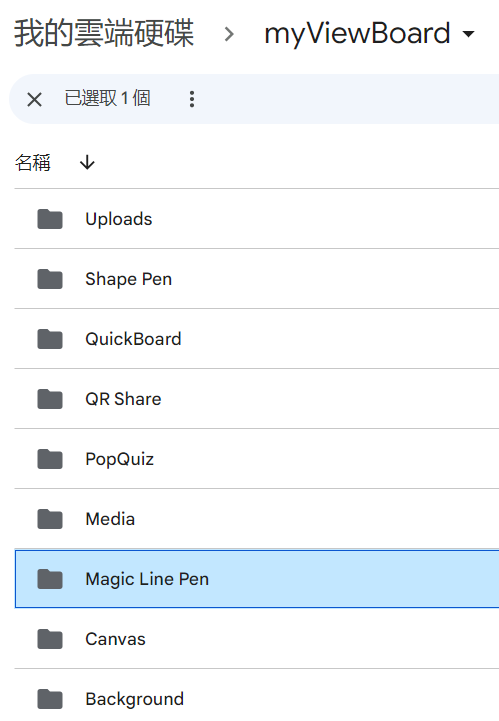This screenshot has width=499, height=721.
Task: Click the Shape Pen folder icon
Action: click(x=50, y=279)
